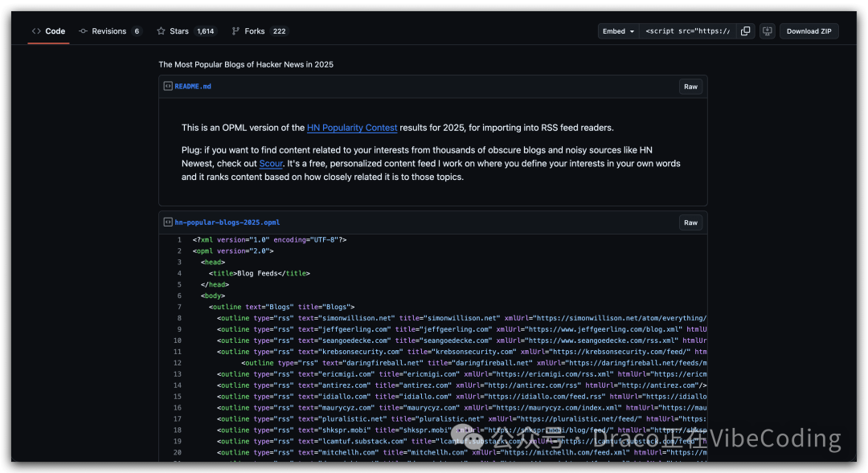Select the embed script URL text field
Viewport: 868px width, 473px height.
[x=687, y=31]
